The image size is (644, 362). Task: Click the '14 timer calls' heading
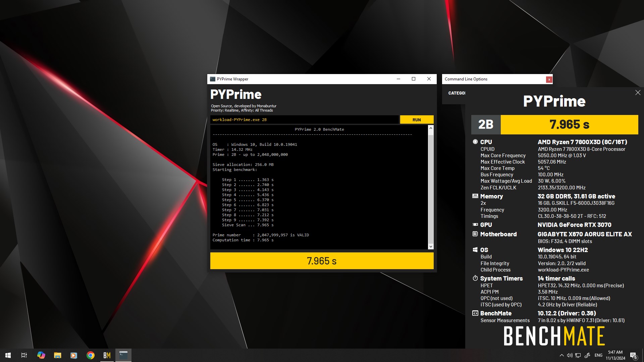(556, 278)
